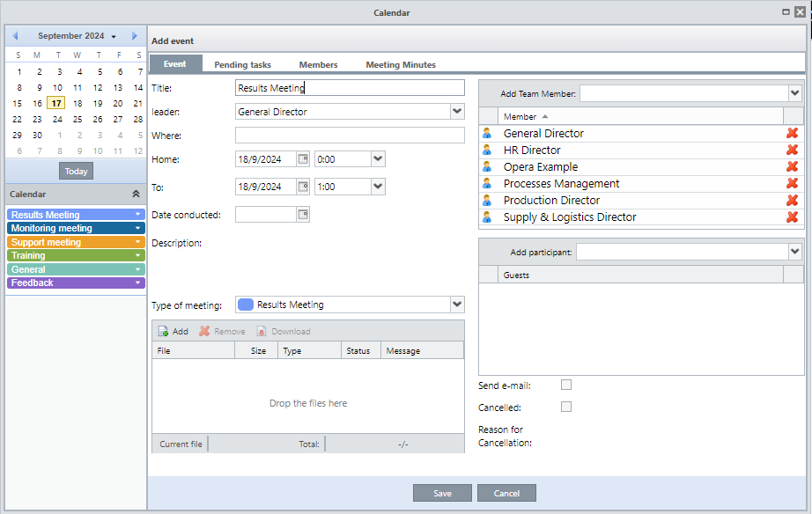
Task: Select September 17 in mini calendar
Action: [x=56, y=103]
